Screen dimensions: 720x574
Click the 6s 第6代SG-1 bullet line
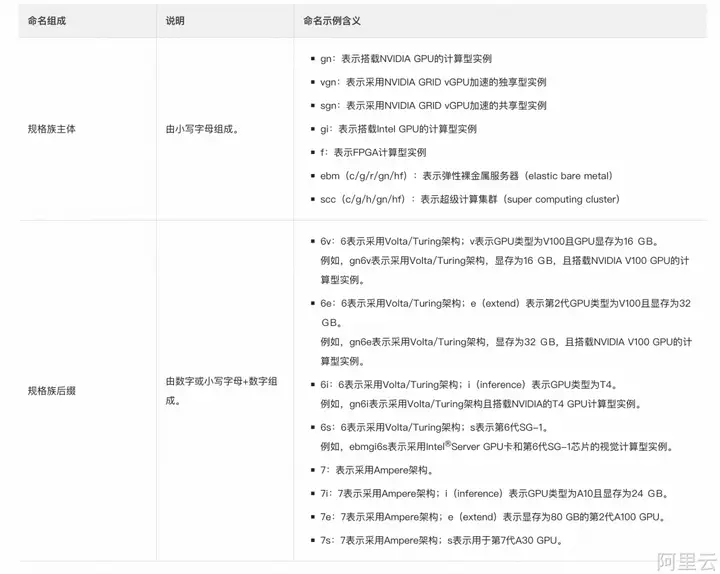point(434,428)
